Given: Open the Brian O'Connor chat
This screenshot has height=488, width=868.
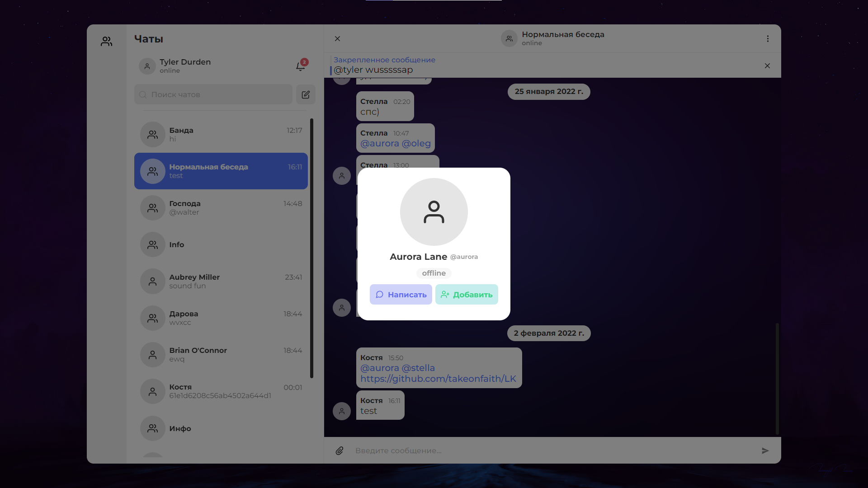Looking at the screenshot, I should tap(221, 355).
